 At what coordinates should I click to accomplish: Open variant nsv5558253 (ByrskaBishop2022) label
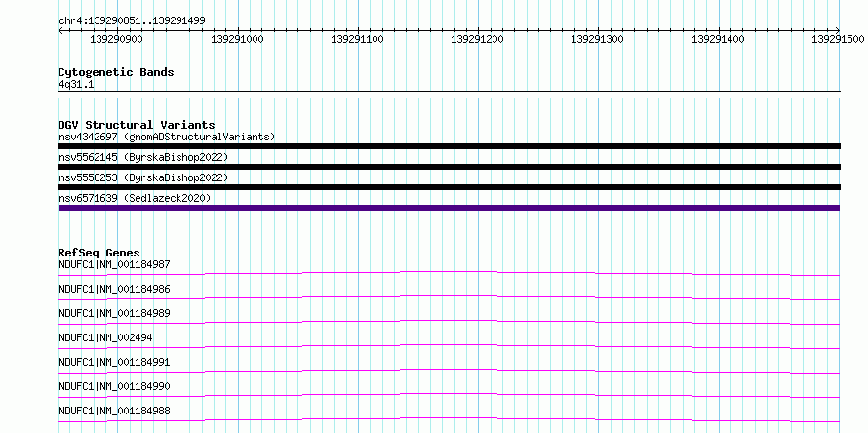[143, 177]
